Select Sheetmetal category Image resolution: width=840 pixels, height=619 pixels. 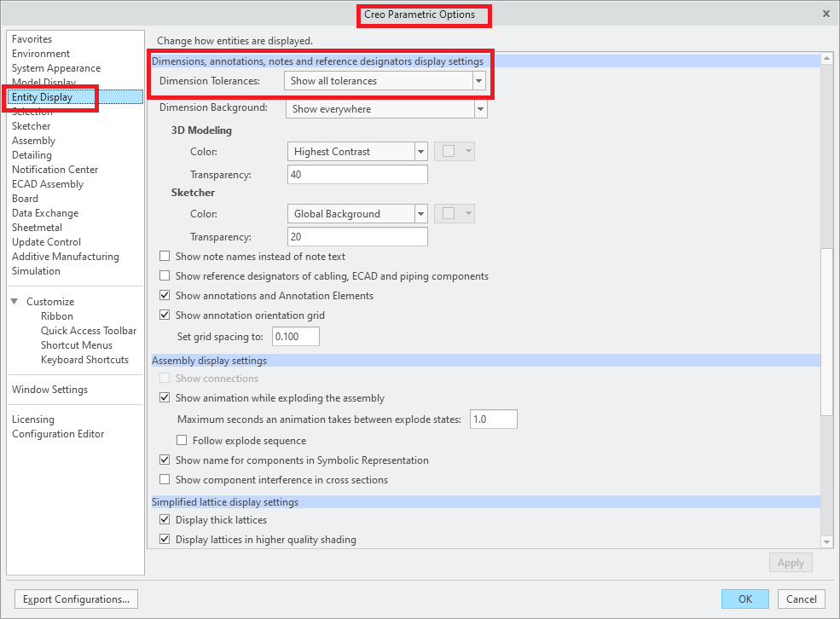(x=37, y=227)
